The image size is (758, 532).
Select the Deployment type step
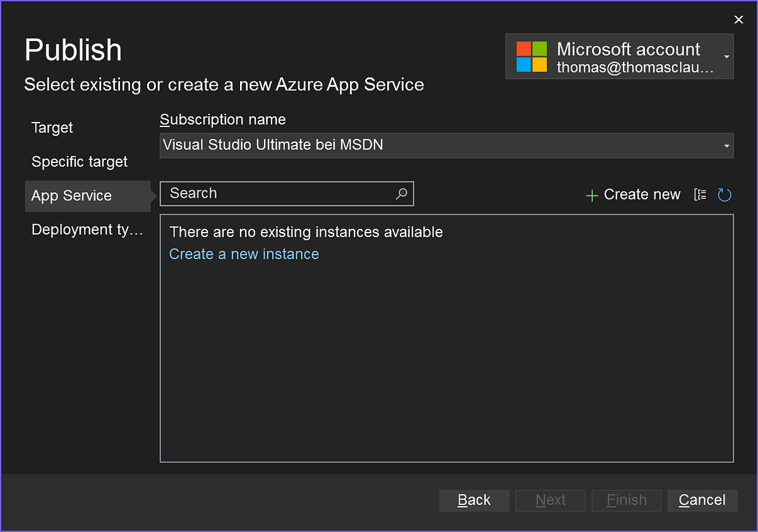pyautogui.click(x=88, y=229)
